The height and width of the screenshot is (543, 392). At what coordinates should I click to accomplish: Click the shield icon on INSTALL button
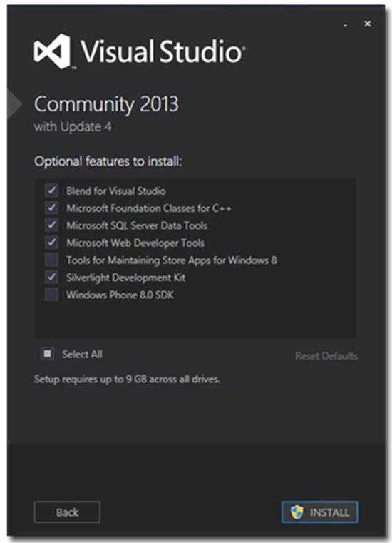[296, 512]
